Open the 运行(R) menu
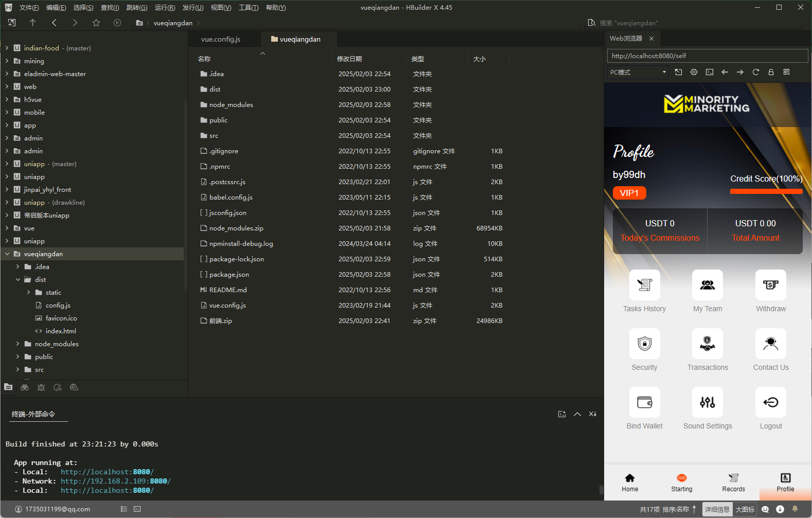The image size is (812, 518). click(165, 8)
